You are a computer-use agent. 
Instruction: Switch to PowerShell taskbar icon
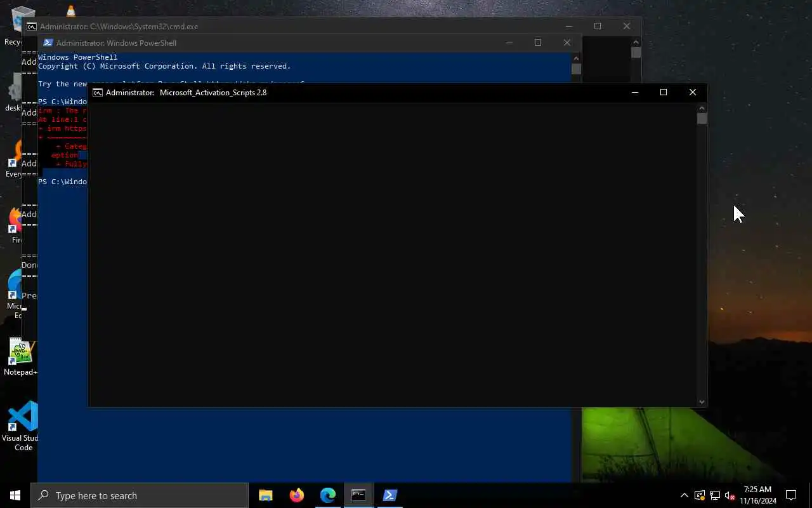(390, 495)
